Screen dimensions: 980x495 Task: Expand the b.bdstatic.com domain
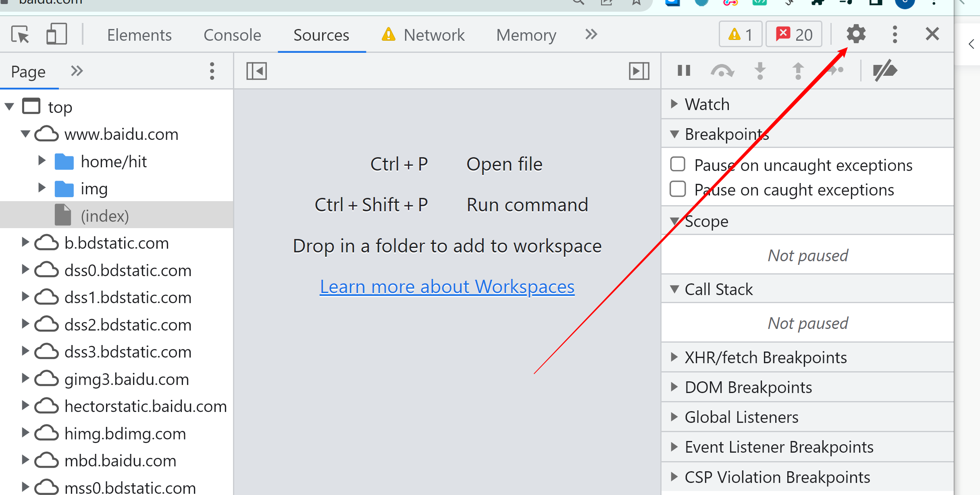(x=25, y=242)
